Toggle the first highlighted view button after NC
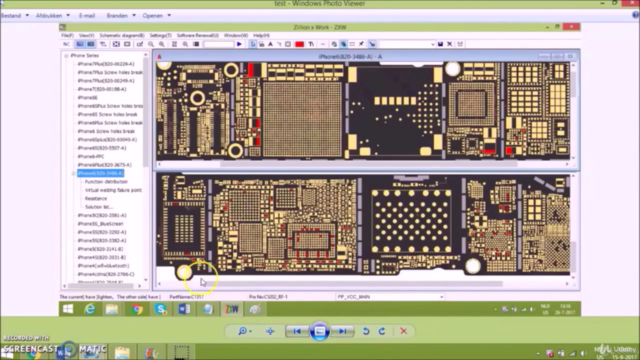 point(80,44)
